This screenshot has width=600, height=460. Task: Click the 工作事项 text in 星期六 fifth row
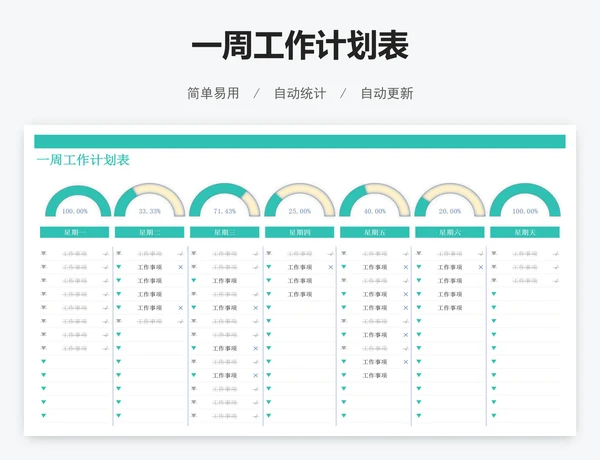[450, 308]
